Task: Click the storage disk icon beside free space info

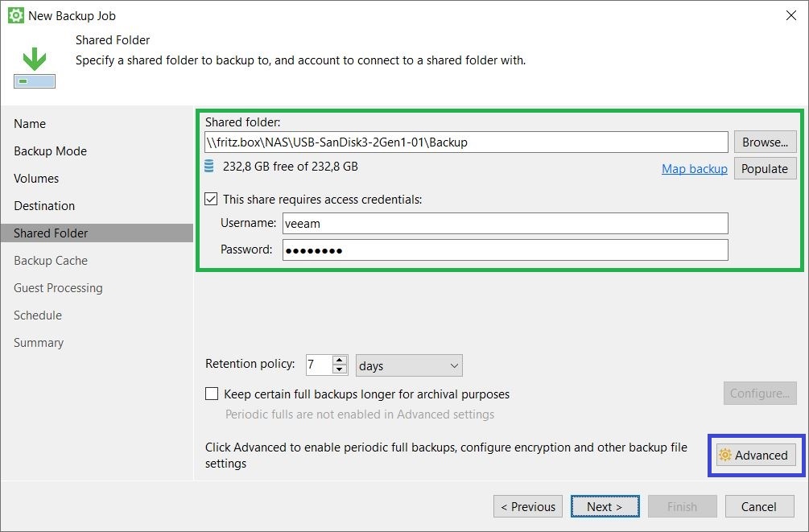Action: [x=208, y=169]
